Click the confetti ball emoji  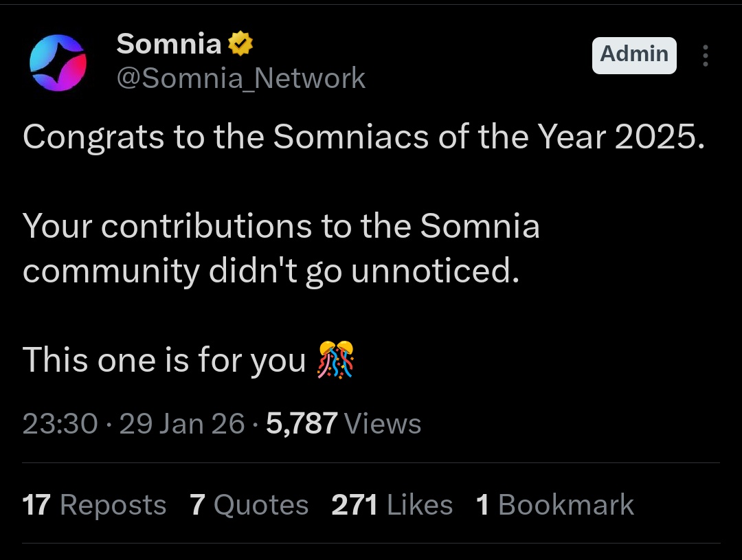tap(335, 359)
